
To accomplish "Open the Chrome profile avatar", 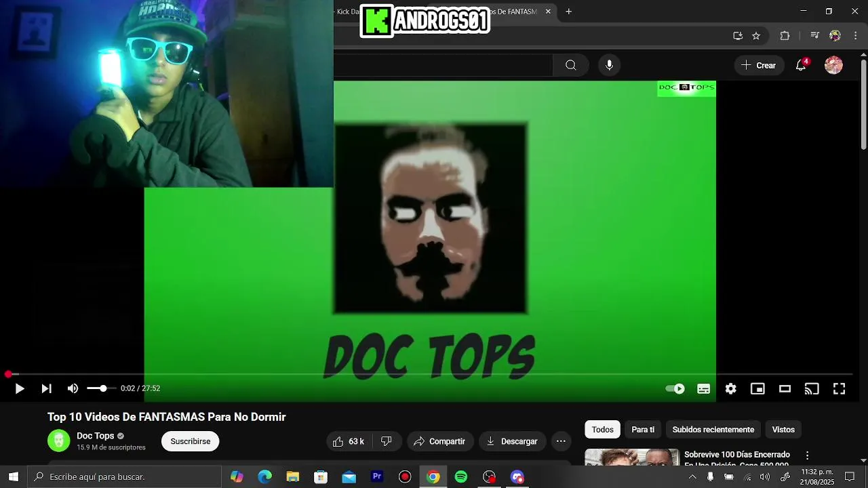I will [835, 36].
